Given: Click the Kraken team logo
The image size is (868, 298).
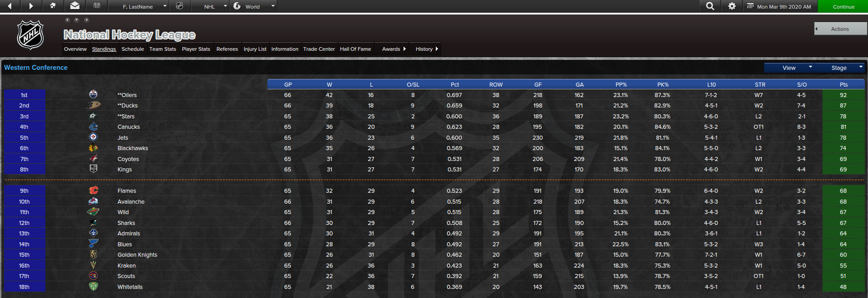Looking at the screenshot, I should tap(93, 265).
